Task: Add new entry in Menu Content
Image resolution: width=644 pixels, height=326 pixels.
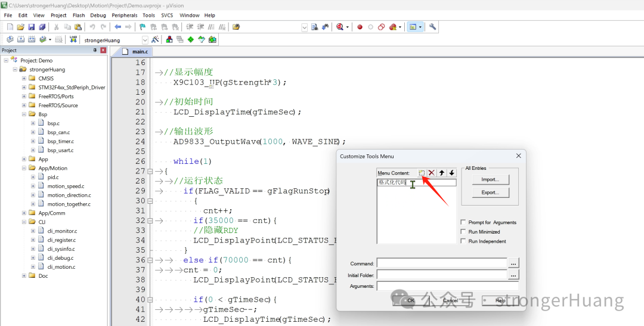Action: (x=422, y=173)
